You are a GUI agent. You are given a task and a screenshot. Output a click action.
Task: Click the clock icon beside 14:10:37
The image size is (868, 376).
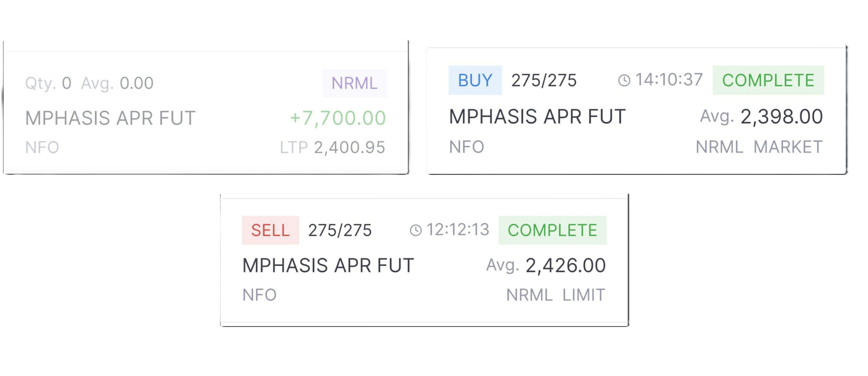click(x=624, y=80)
